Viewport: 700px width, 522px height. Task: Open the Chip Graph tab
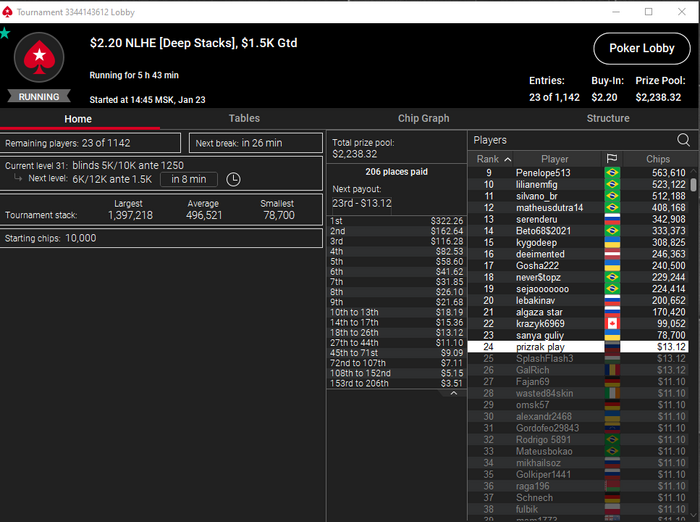tap(424, 118)
